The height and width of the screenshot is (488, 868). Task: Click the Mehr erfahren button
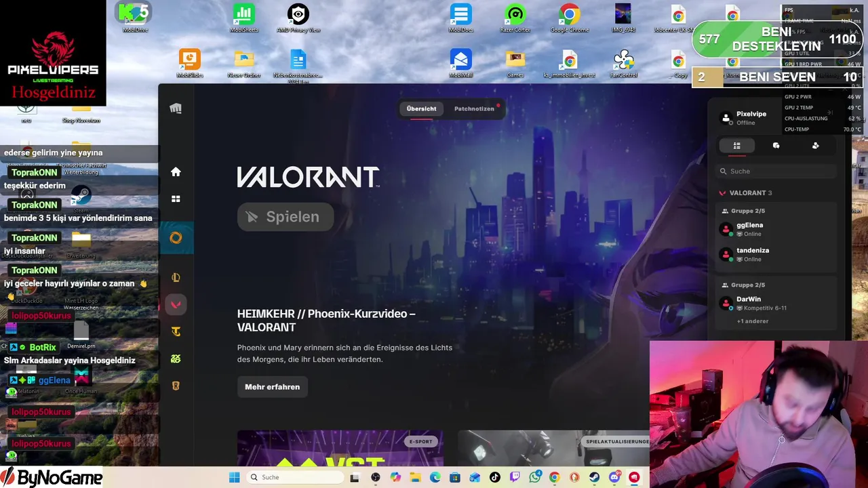pyautogui.click(x=272, y=387)
